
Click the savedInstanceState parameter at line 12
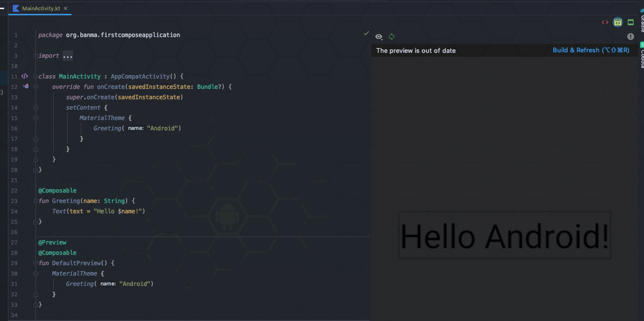point(159,87)
